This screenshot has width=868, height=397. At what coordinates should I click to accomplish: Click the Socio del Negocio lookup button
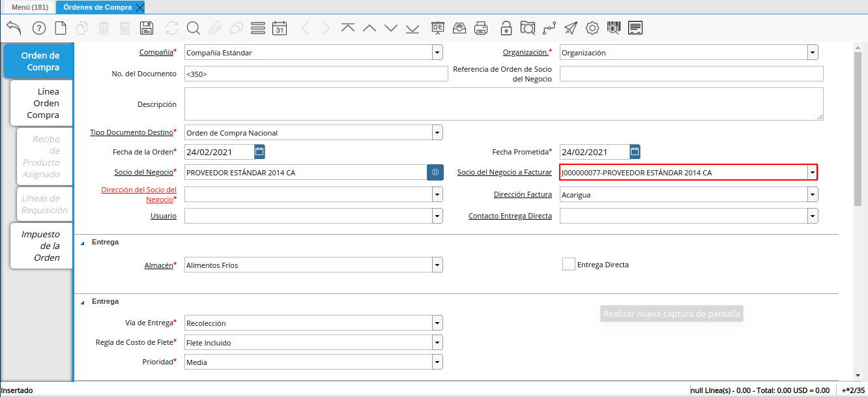coord(435,172)
